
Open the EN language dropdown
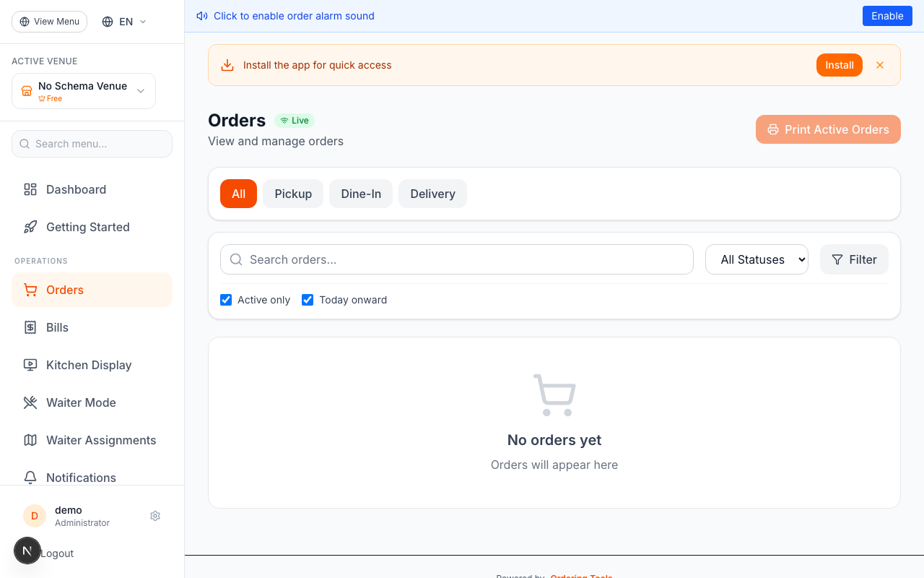point(124,22)
